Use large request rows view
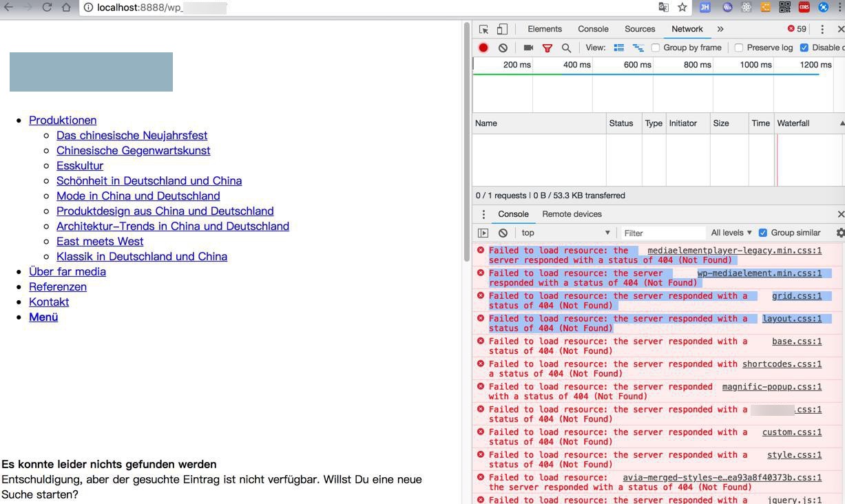845x504 pixels. 619,48
